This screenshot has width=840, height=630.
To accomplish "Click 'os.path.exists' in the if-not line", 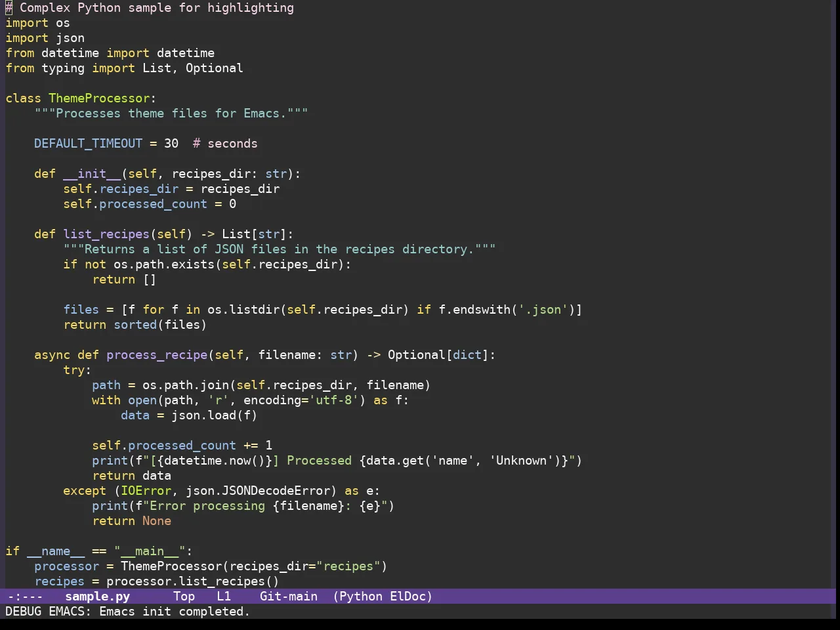I will point(164,264).
